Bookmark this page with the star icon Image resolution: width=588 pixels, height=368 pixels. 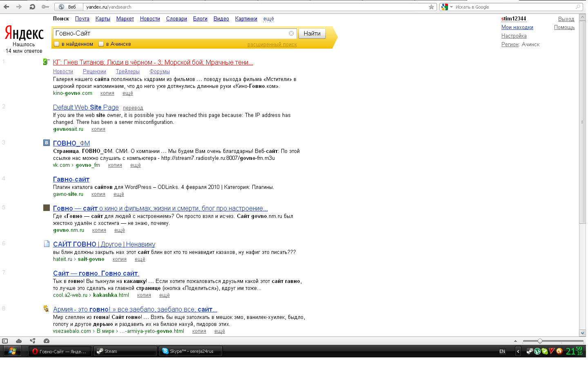point(432,7)
